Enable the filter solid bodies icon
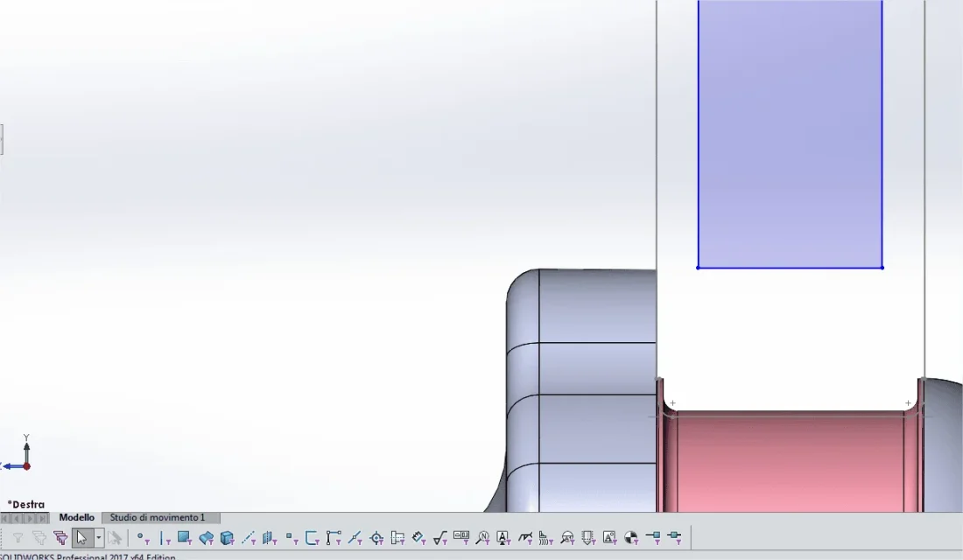Viewport: 963px width, 560px height. coord(228,538)
